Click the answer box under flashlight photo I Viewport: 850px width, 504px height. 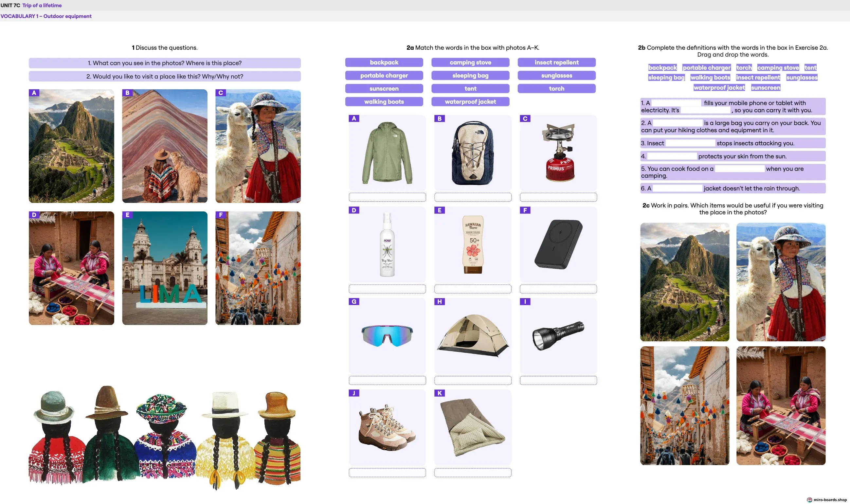558,380
